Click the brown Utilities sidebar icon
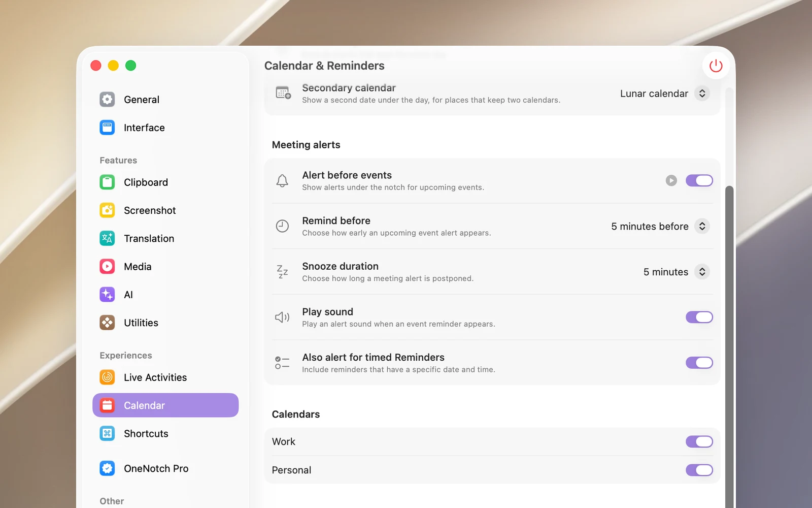Viewport: 812px width, 508px height. point(107,323)
